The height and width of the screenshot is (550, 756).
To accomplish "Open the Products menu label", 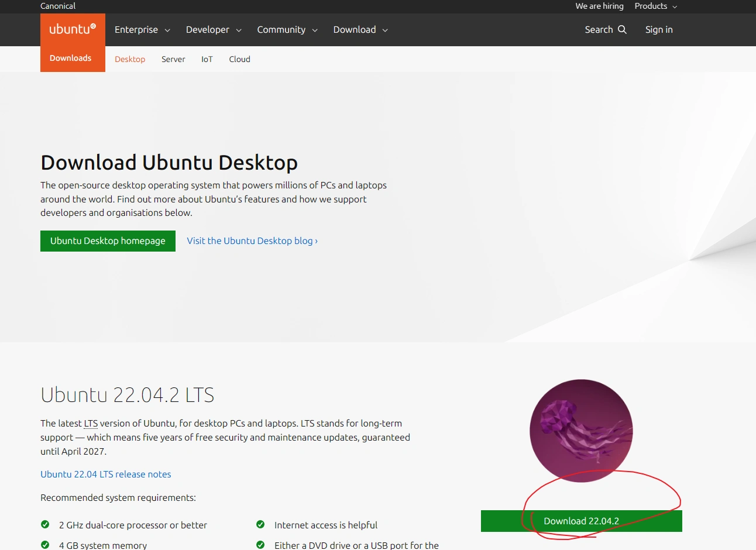I will pyautogui.click(x=651, y=6).
